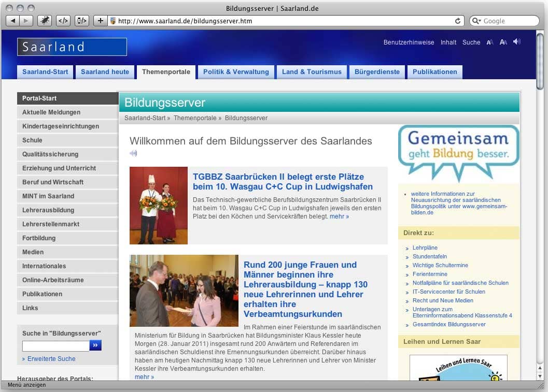Image resolution: width=548 pixels, height=392 pixels.
Task: Open the Google search engine dropdown
Action: [477, 21]
